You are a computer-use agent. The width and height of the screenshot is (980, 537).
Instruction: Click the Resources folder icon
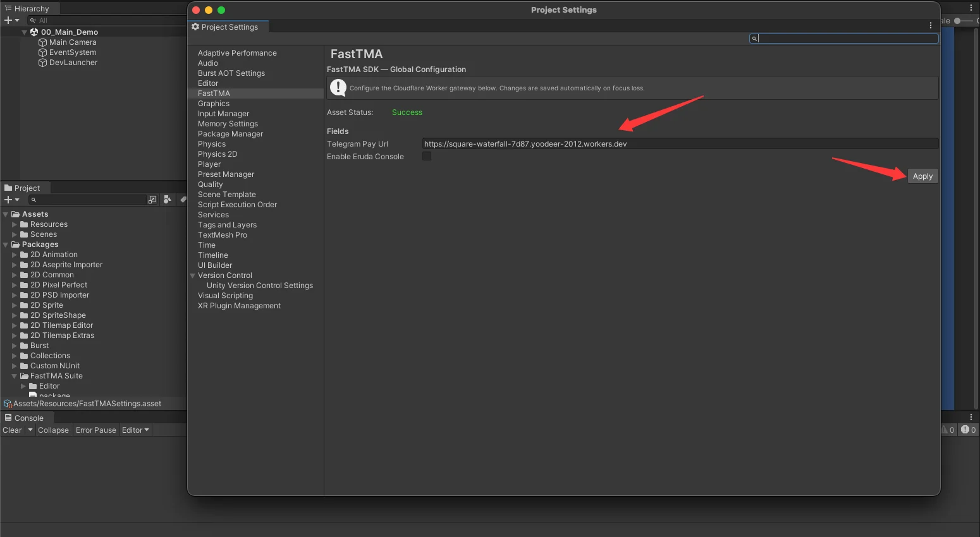24,224
